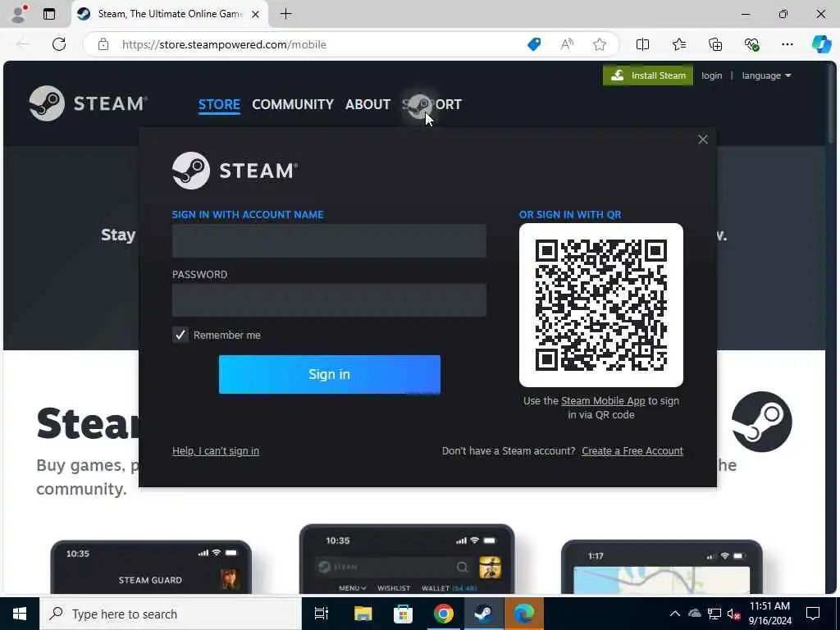Select the ABOUT menu item

pyautogui.click(x=367, y=104)
